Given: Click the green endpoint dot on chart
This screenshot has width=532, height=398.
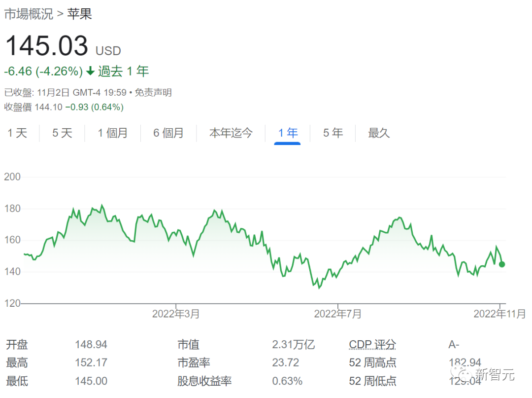Looking at the screenshot, I should [502, 264].
